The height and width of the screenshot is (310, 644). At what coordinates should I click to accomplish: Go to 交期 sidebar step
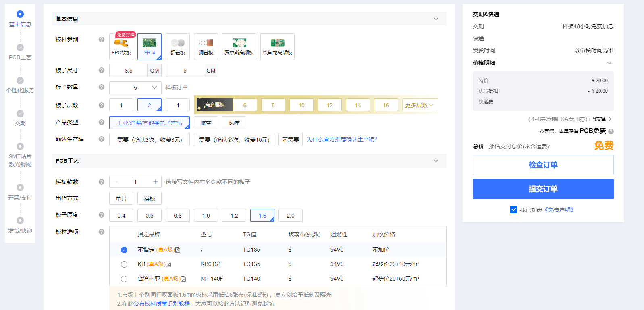point(20,119)
